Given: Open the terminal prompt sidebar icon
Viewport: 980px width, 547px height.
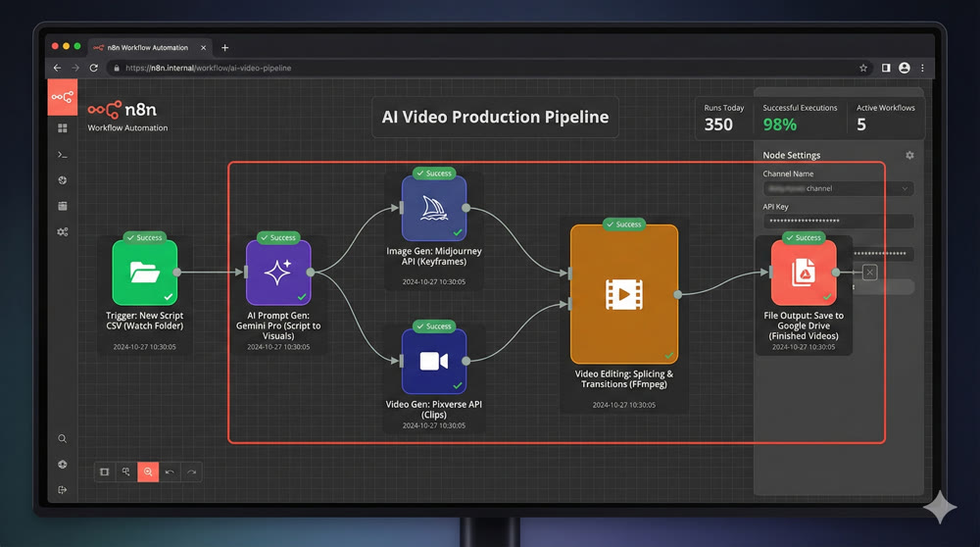Looking at the screenshot, I should tap(63, 155).
